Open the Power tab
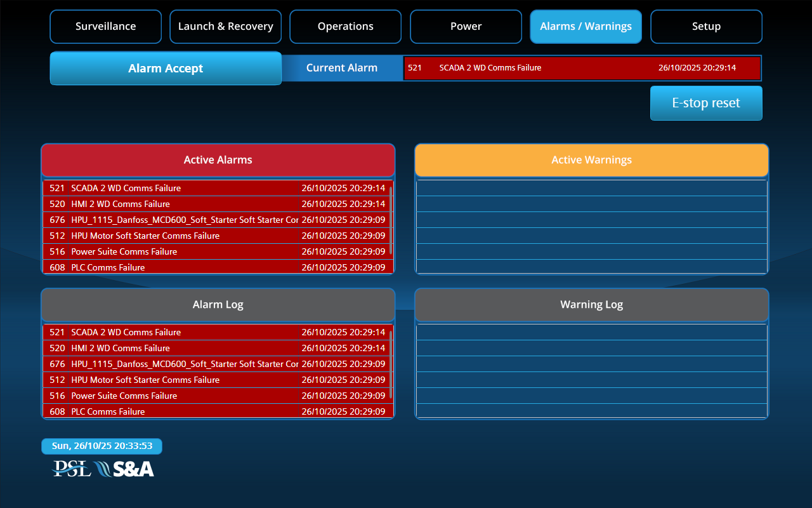812x508 pixels. coord(466,27)
